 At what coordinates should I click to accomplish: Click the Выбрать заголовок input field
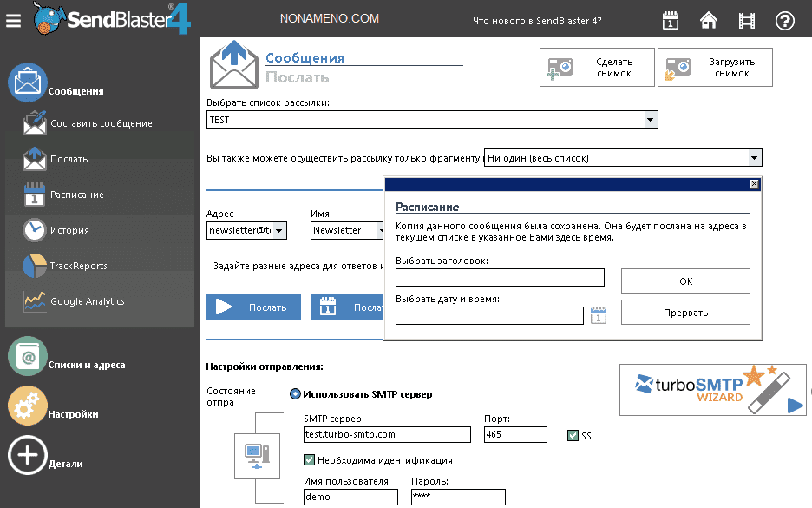pos(500,278)
